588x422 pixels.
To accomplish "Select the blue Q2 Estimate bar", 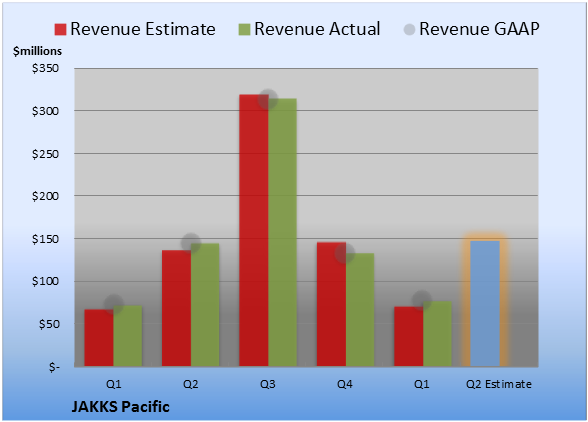I will pyautogui.click(x=485, y=303).
